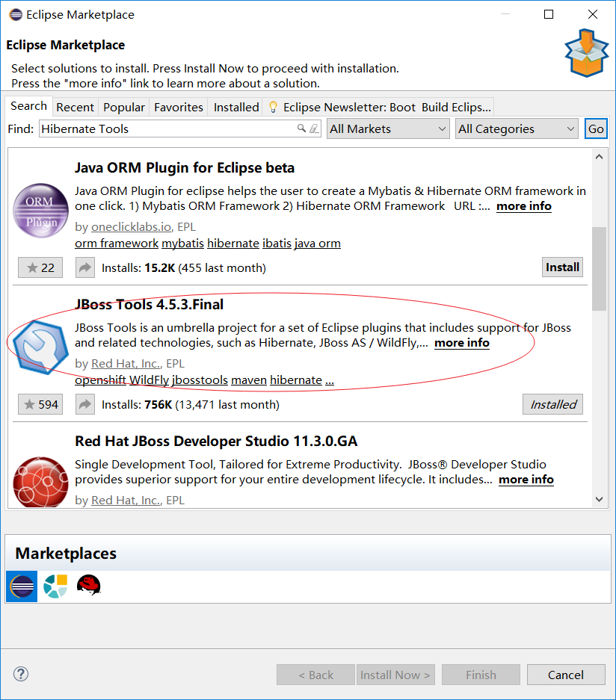
Task: Click the Finish button
Action: coord(481,675)
